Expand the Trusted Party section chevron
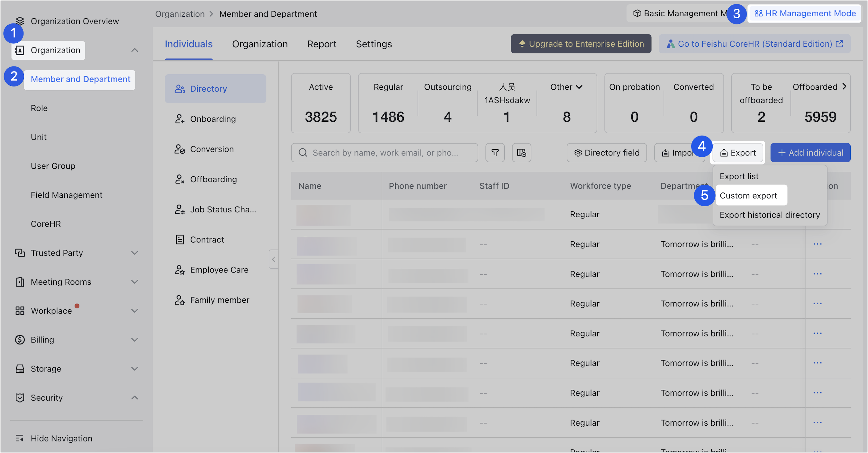This screenshot has width=868, height=453. 134,253
